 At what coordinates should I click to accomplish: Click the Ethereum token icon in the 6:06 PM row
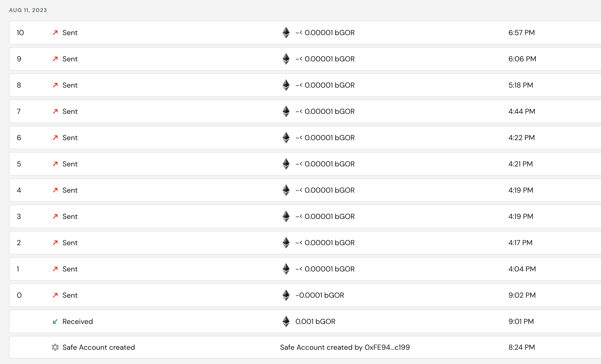pos(286,59)
